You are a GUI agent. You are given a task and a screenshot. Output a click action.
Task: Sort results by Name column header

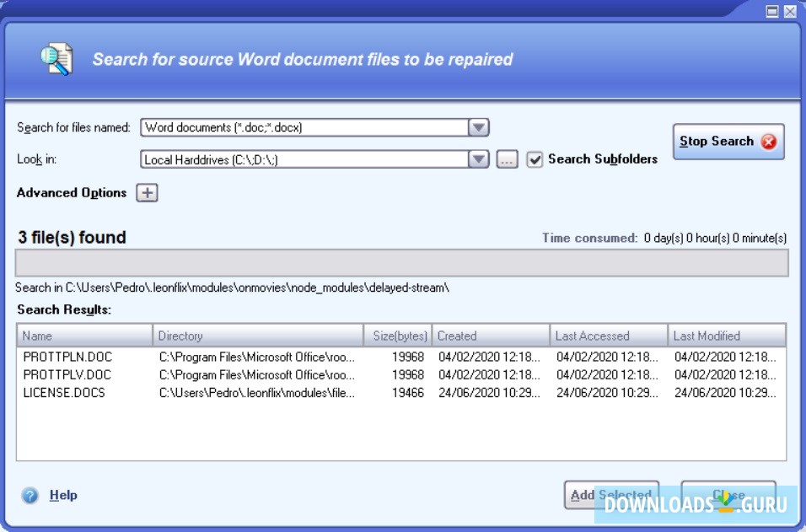pos(85,336)
